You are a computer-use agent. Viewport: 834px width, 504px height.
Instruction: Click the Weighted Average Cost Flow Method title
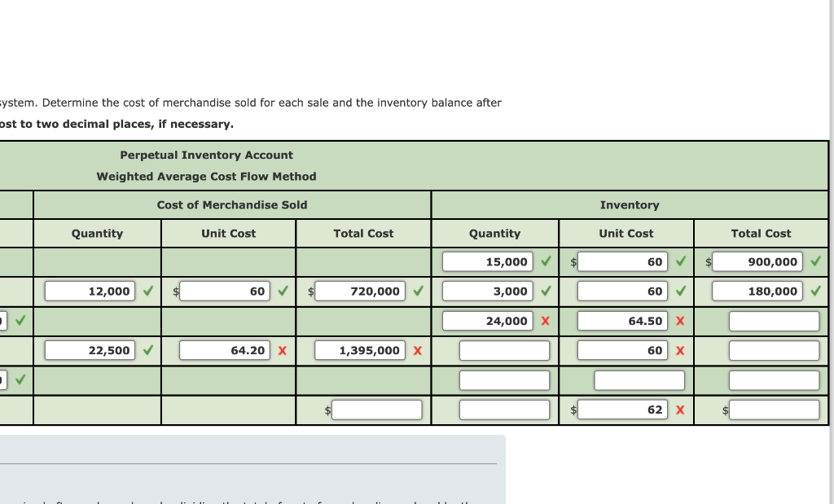click(x=207, y=177)
